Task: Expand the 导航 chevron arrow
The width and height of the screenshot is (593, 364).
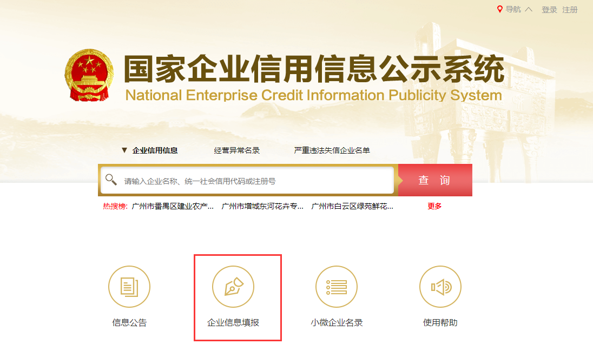Action: click(529, 9)
